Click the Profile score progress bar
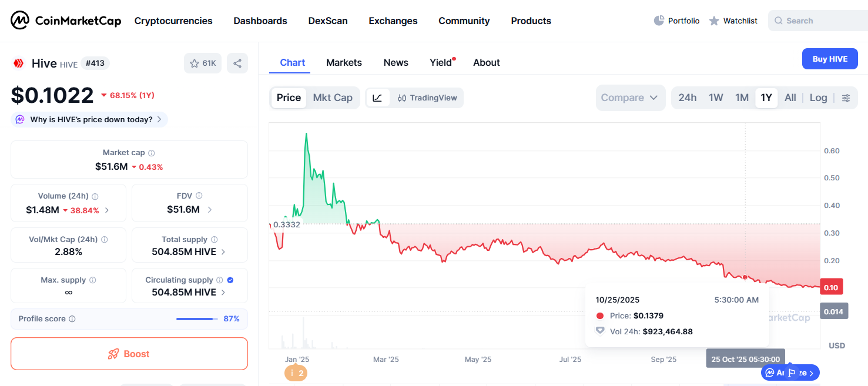The width and height of the screenshot is (868, 386). pyautogui.click(x=196, y=319)
